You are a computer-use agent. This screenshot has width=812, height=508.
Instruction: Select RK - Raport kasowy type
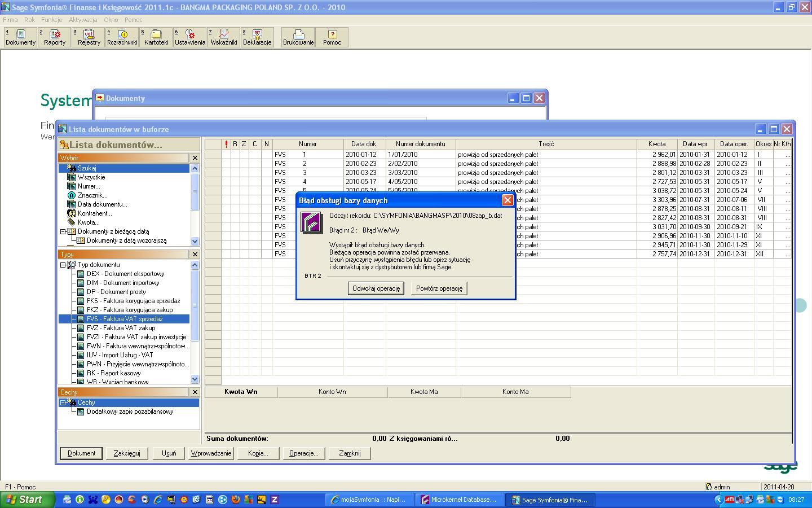(x=113, y=373)
